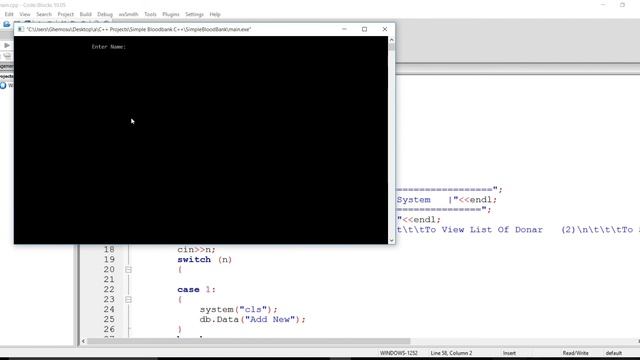Viewport: 640px width, 360px height.
Task: Click the console vertical scrollbar thumb
Action: coord(392,47)
